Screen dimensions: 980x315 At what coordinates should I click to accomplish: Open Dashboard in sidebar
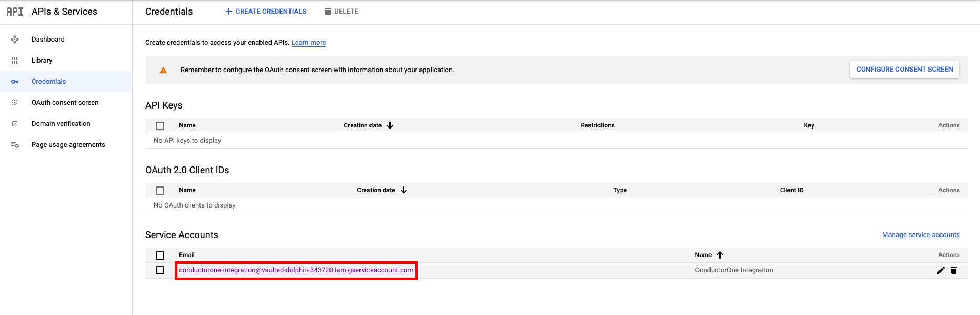coord(66,40)
